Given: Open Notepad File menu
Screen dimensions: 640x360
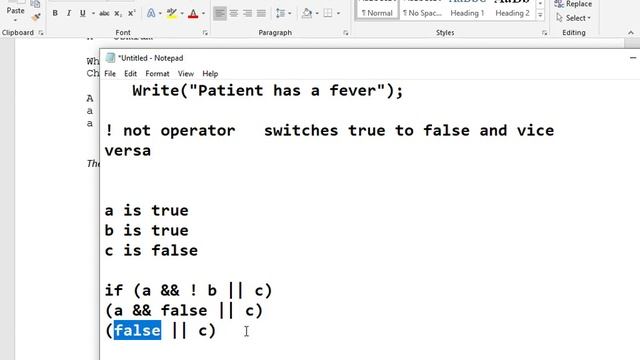Looking at the screenshot, I should click(110, 73).
